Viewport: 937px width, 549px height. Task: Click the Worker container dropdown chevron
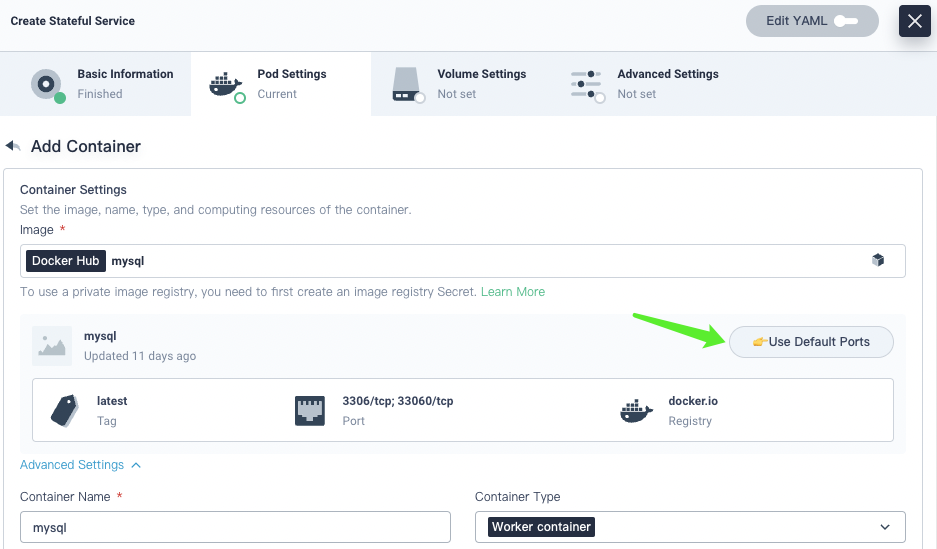884,527
